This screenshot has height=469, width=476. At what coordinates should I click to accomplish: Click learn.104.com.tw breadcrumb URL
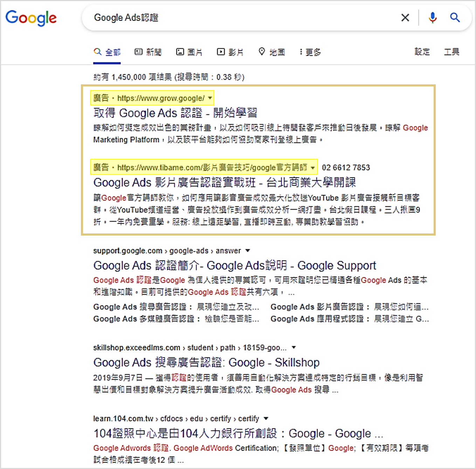click(176, 419)
